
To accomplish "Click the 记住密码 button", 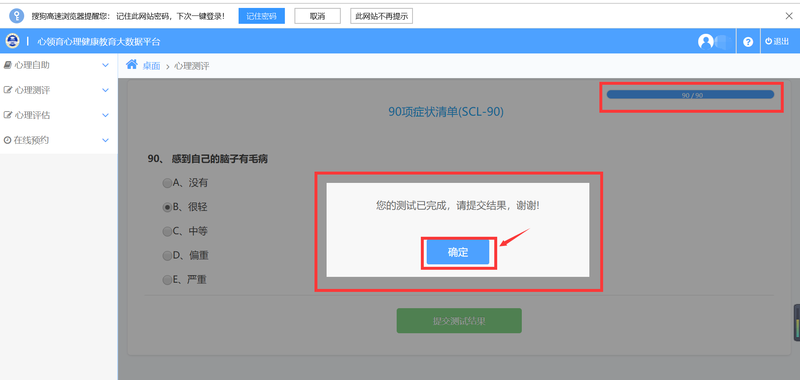I will pyautogui.click(x=262, y=16).
